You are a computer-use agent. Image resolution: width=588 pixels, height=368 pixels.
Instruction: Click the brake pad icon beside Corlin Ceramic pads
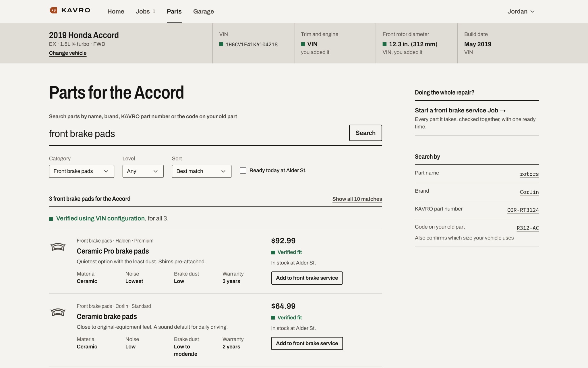[x=58, y=312]
